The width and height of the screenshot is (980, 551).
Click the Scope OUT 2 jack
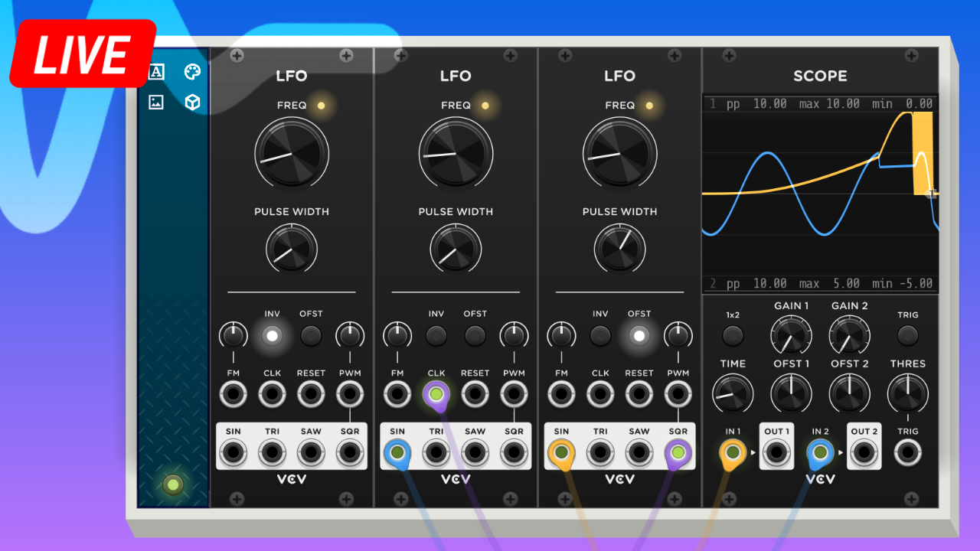(864, 453)
